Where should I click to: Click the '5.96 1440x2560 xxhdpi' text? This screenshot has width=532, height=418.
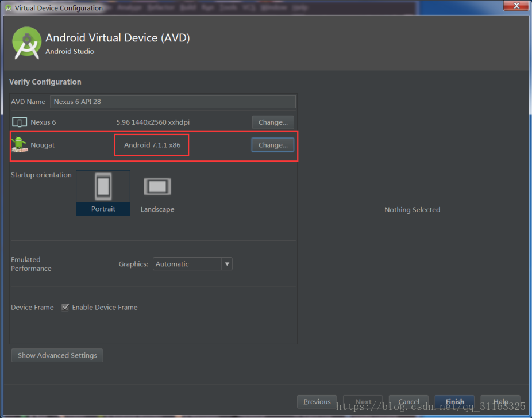coord(153,122)
